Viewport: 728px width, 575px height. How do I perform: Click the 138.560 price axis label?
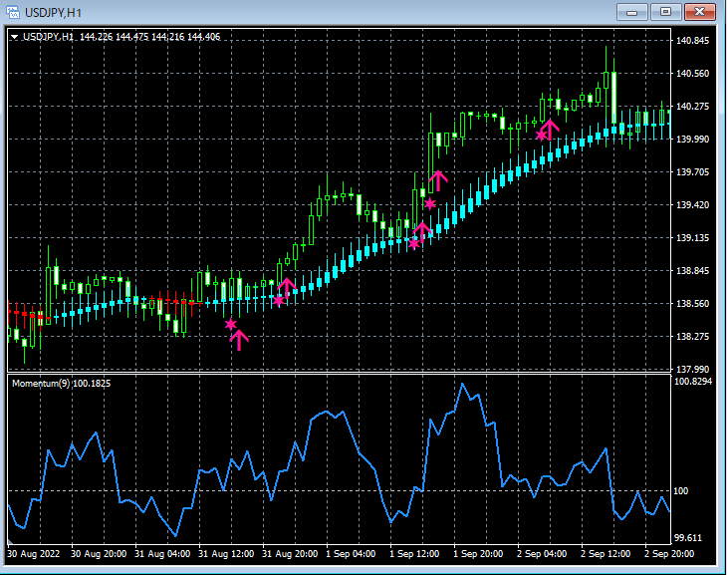pyautogui.click(x=693, y=304)
